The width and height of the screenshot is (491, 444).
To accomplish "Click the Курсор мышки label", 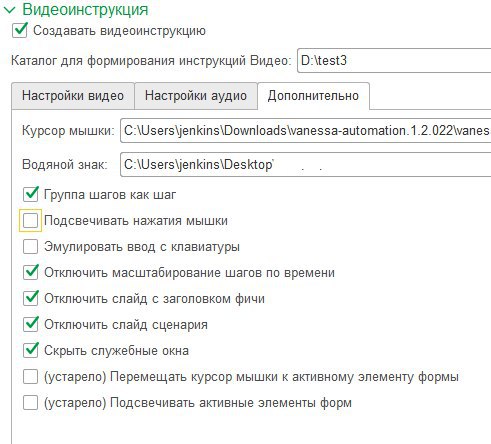I will click(68, 130).
